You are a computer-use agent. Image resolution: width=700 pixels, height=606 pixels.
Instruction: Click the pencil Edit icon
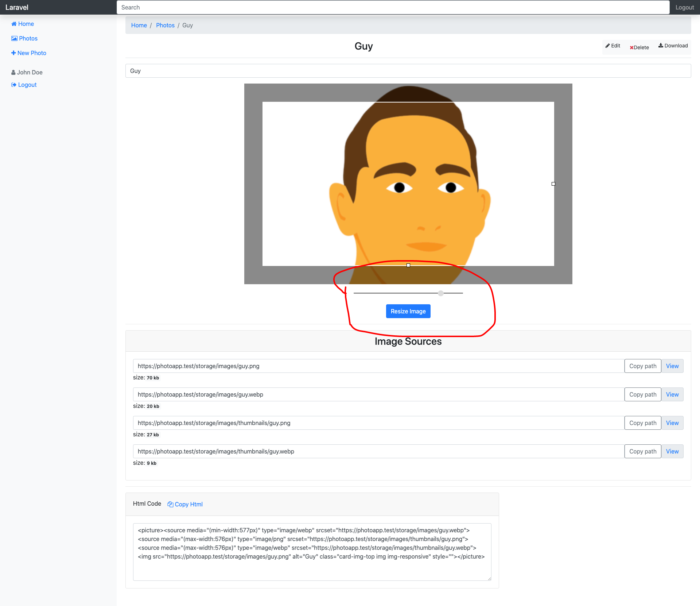point(607,46)
